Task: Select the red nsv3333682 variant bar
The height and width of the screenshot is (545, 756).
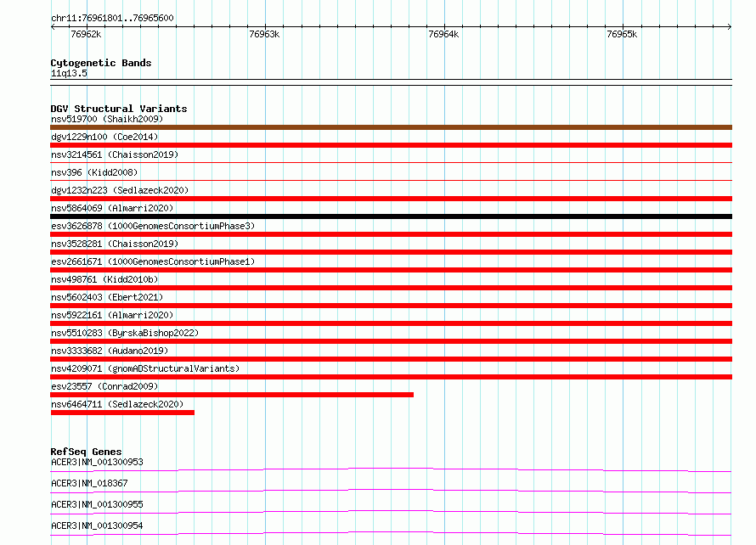Action: click(391, 359)
